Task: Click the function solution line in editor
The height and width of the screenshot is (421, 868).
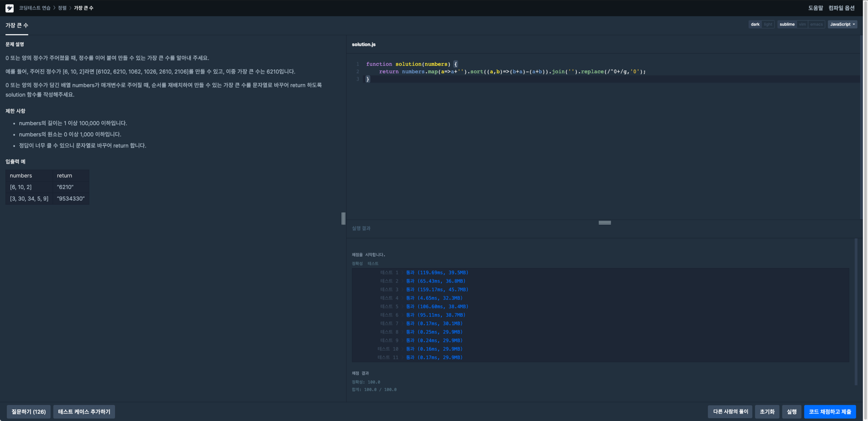Action: pos(412,64)
